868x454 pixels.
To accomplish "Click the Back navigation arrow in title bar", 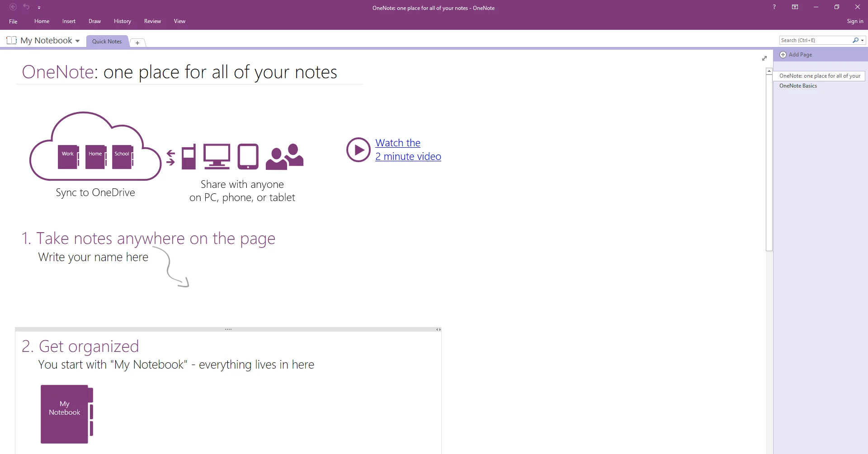I will (13, 7).
